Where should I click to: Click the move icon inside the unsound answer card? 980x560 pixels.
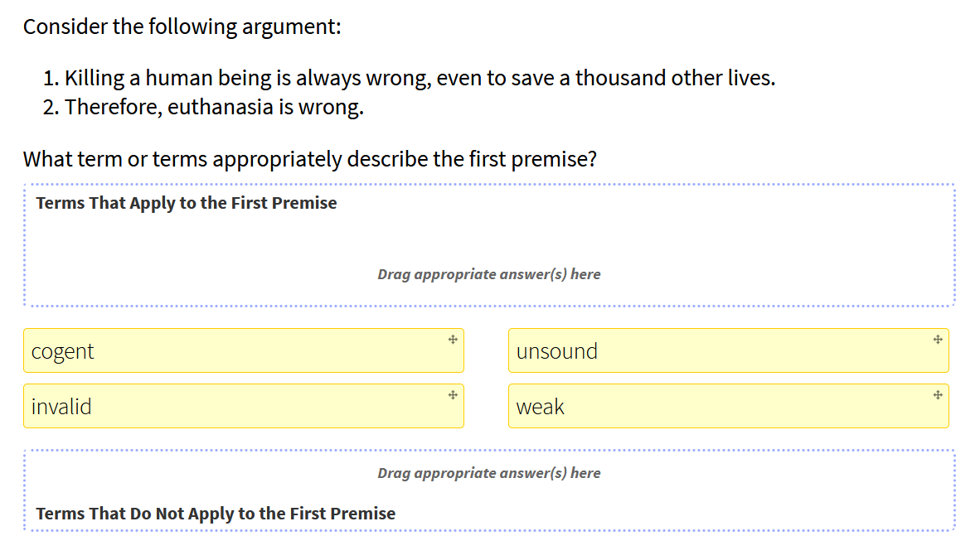tap(936, 340)
